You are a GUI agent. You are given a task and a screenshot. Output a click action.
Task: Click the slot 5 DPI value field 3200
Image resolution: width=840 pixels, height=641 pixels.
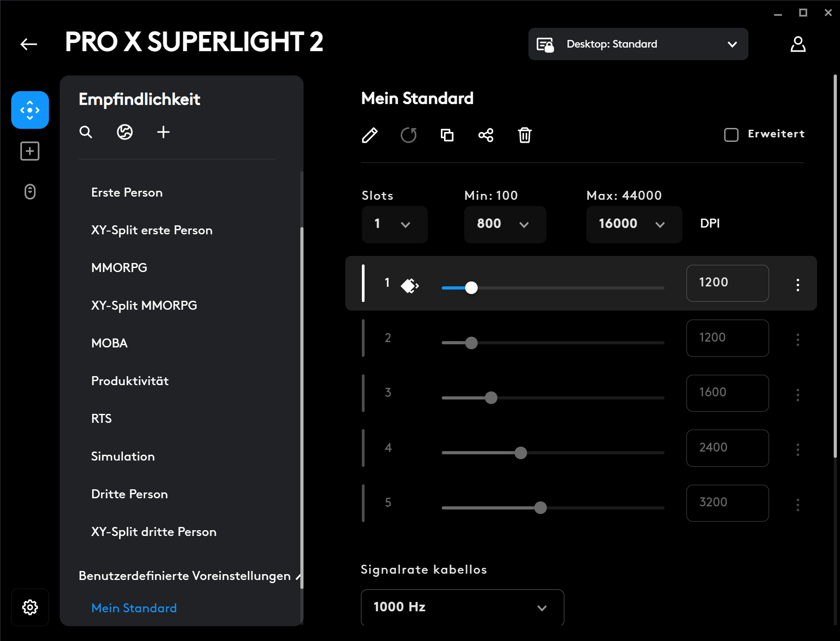pyautogui.click(x=727, y=503)
